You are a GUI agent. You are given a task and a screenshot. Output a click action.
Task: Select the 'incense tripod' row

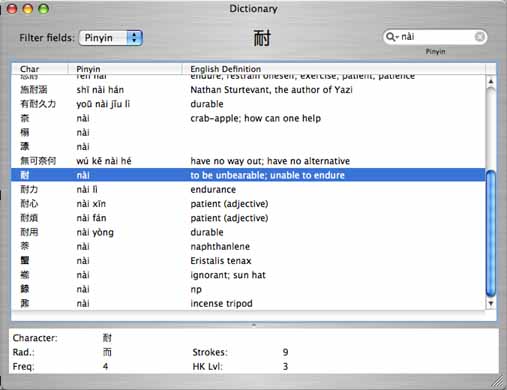click(x=248, y=303)
